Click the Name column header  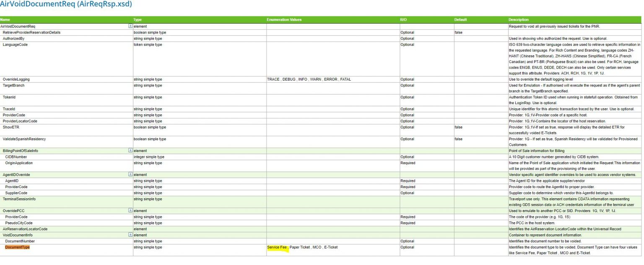pos(5,20)
